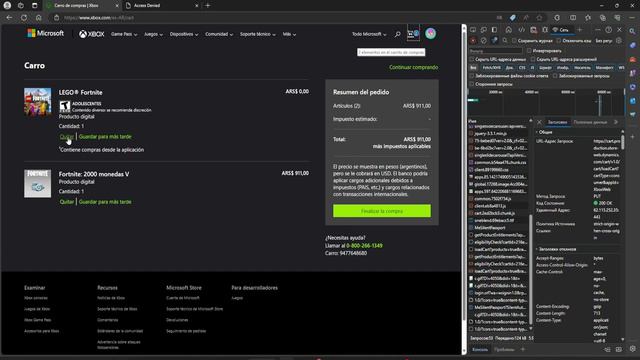The height and width of the screenshot is (360, 640).
Task: Open Консоль drawer tab at bottom
Action: [x=480, y=349]
